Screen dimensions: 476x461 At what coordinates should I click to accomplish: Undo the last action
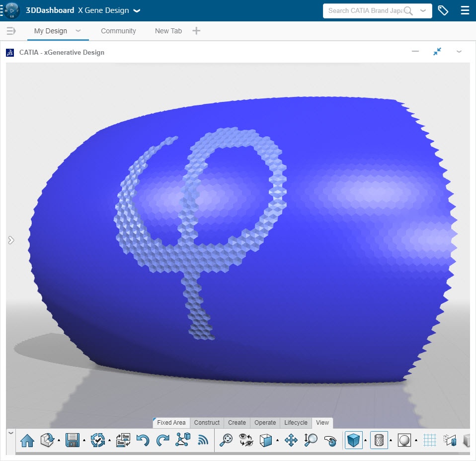(x=143, y=440)
